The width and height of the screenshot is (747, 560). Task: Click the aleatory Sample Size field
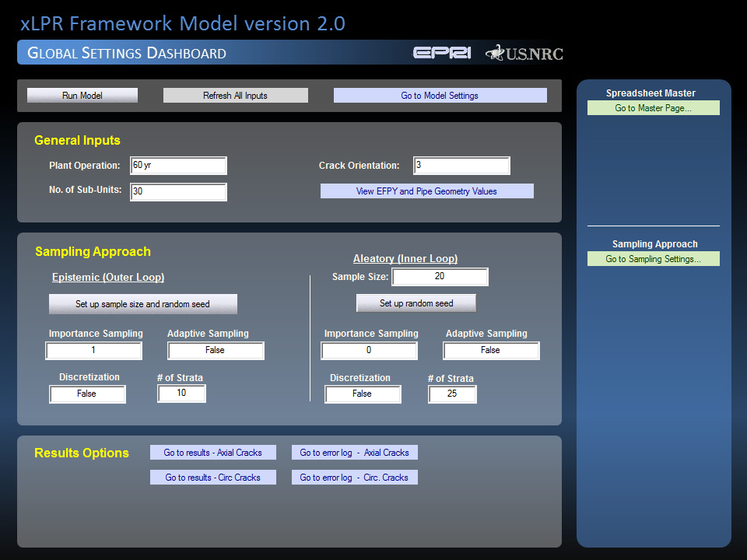(x=440, y=276)
